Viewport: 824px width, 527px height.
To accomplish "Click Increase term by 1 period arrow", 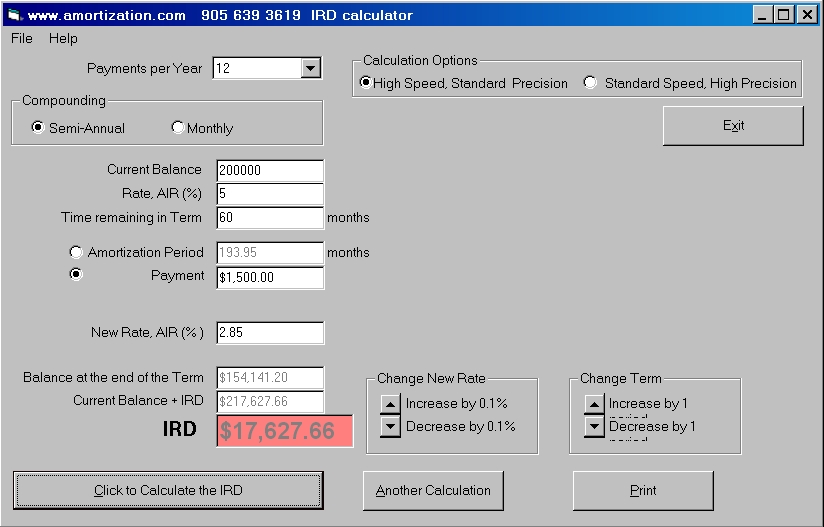I will [x=594, y=404].
